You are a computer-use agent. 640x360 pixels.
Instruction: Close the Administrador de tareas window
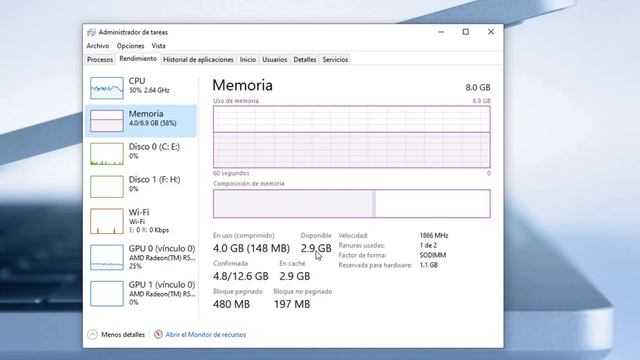(491, 32)
